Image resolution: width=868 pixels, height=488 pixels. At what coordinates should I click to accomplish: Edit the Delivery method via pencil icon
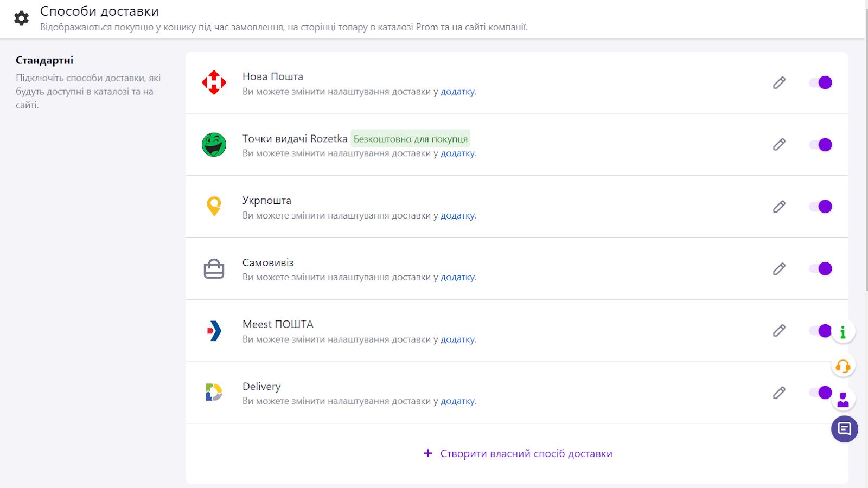[779, 393]
